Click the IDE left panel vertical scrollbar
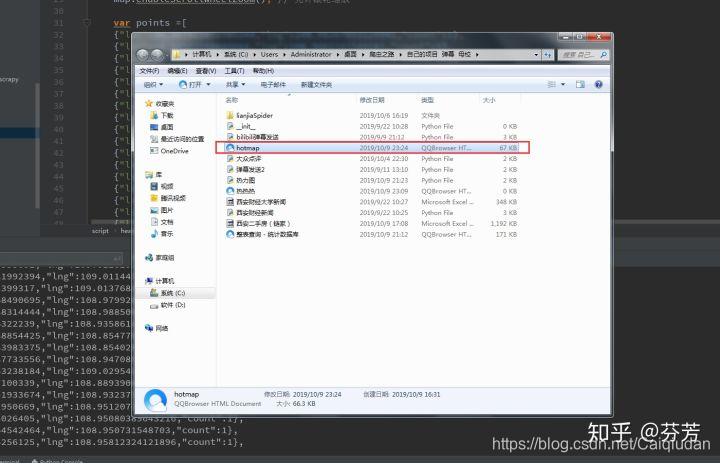The image size is (720, 463). point(37,145)
